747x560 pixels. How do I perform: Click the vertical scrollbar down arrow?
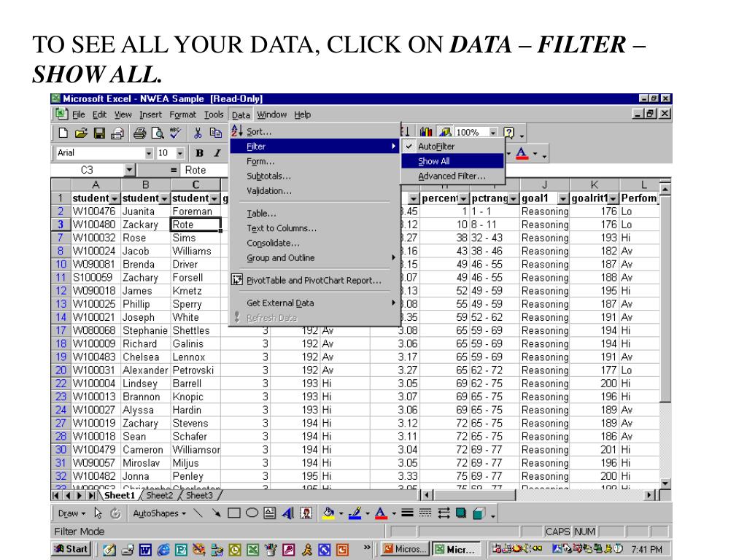tap(665, 483)
